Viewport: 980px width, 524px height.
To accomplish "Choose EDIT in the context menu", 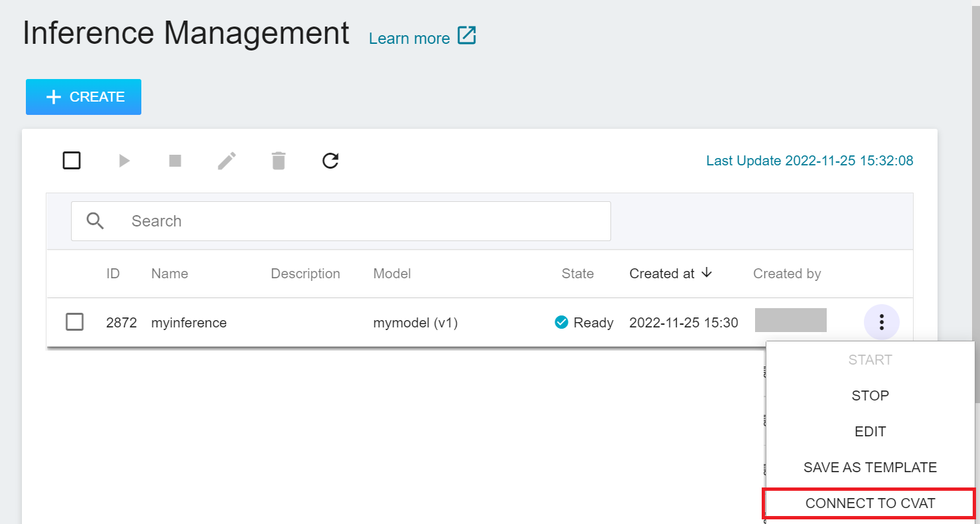I will coord(870,432).
